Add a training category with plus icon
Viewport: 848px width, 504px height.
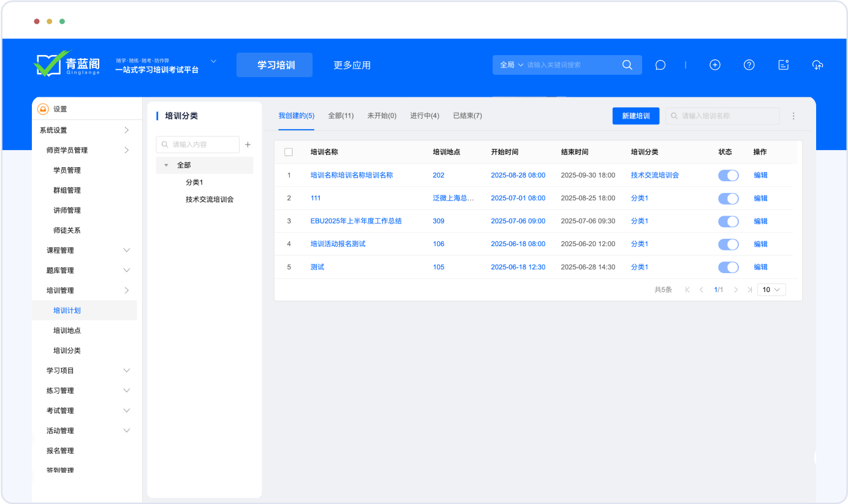[248, 145]
